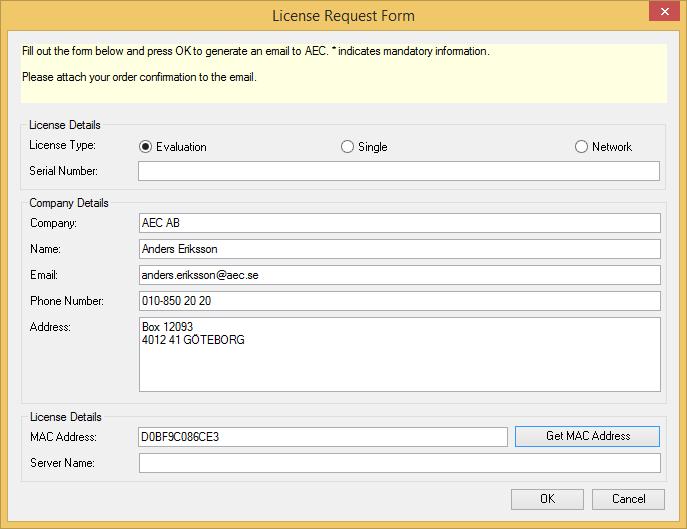Click the 'Email:' label
Image resolution: width=687 pixels, height=529 pixels.
pos(44,275)
